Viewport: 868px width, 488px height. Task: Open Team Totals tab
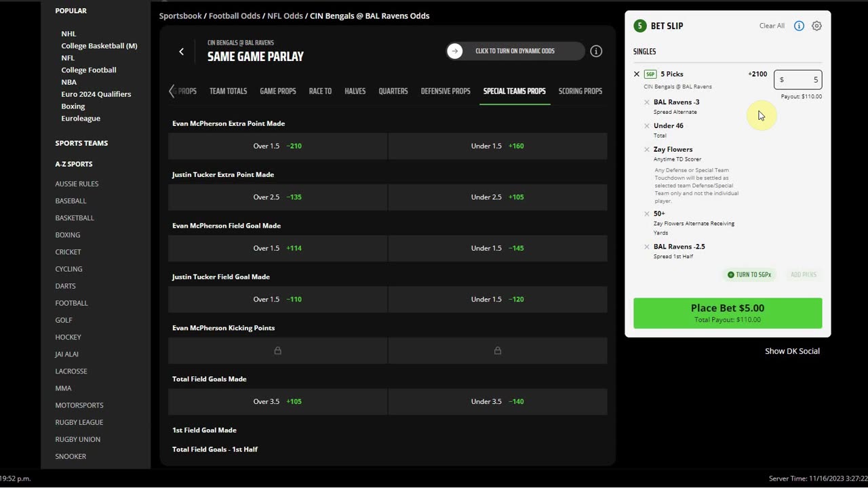(x=228, y=91)
